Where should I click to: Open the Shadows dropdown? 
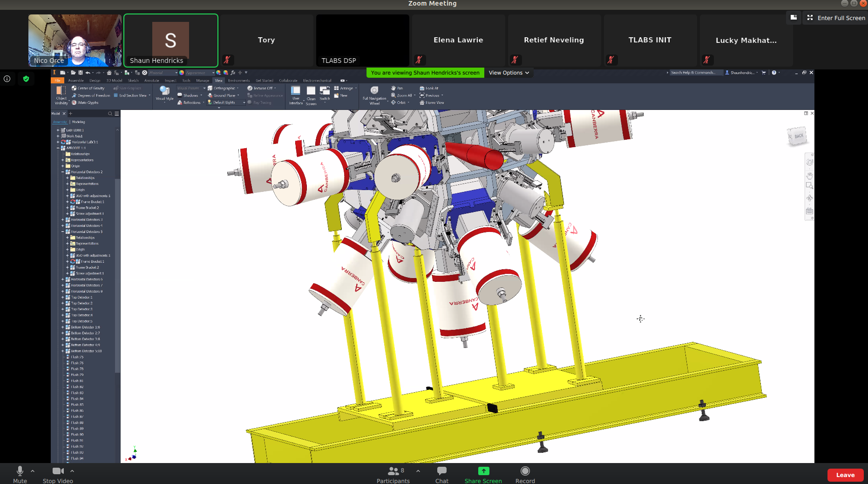[190, 95]
